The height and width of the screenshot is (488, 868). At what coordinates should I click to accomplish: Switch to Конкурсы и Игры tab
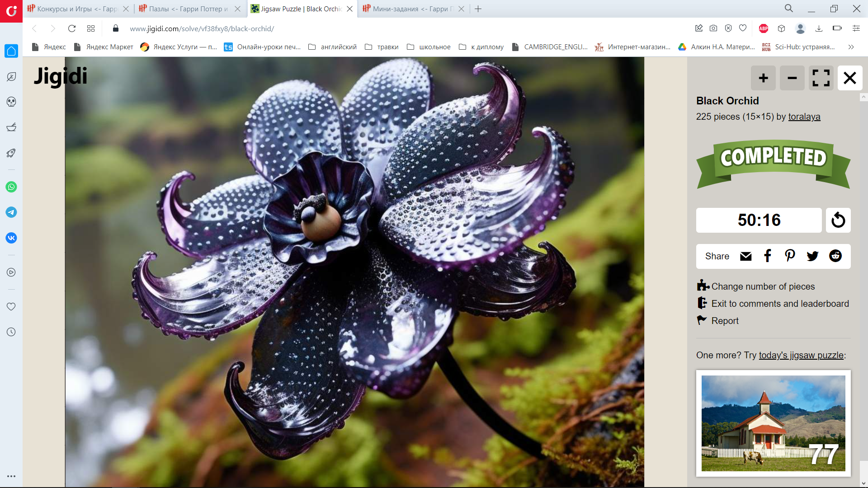[77, 9]
